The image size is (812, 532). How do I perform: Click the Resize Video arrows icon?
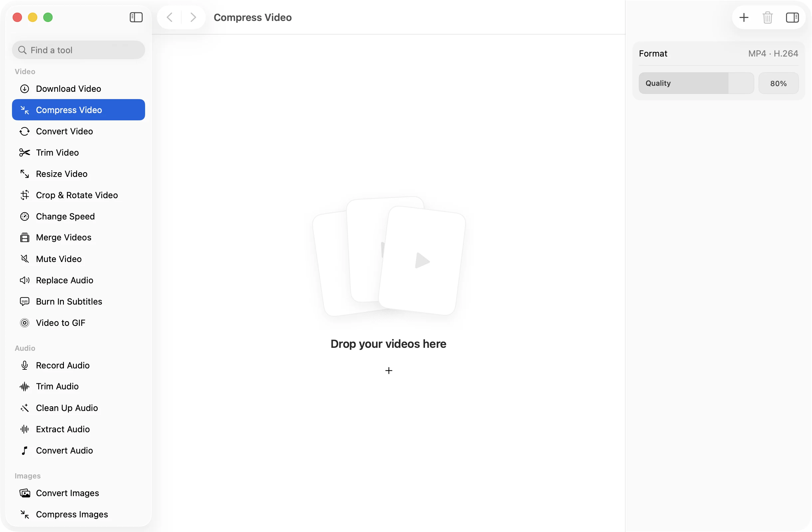point(25,174)
